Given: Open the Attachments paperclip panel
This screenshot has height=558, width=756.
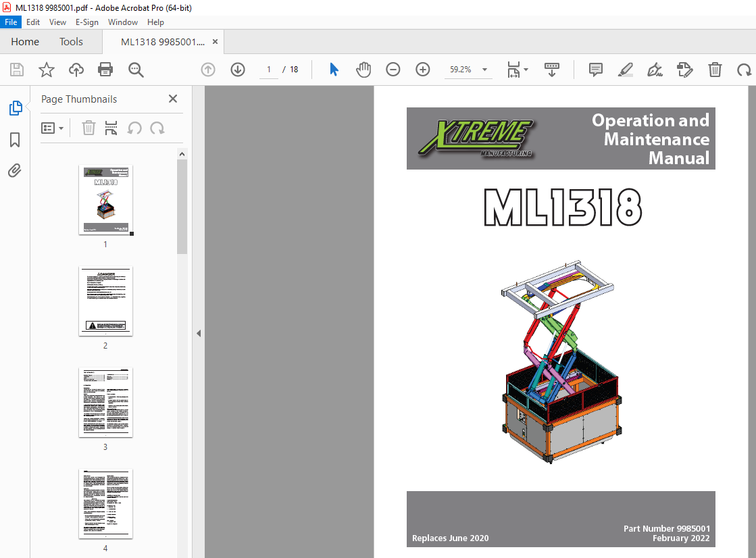Looking at the screenshot, I should [x=15, y=171].
